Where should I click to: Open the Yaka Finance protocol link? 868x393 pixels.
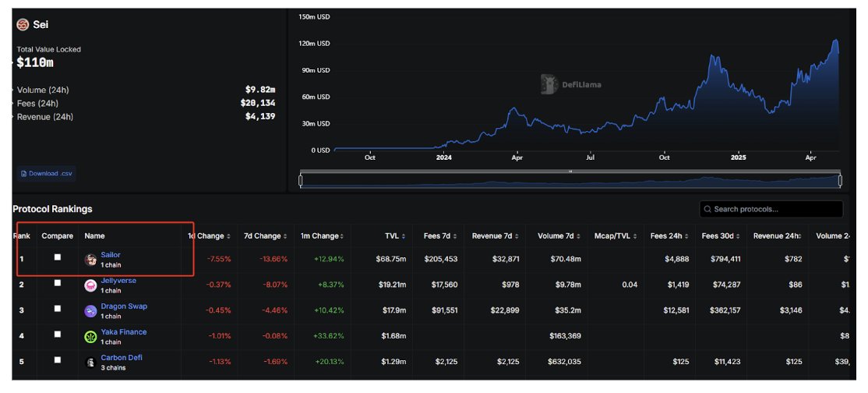pos(123,332)
